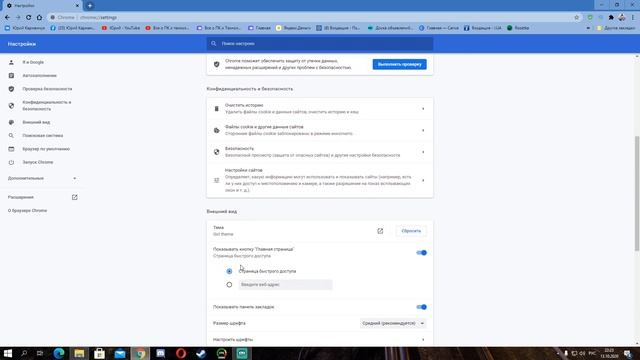Viewport: 640px width, 360px height.
Task: Open the 'Размер шрифта' dropdown
Action: tap(393, 323)
